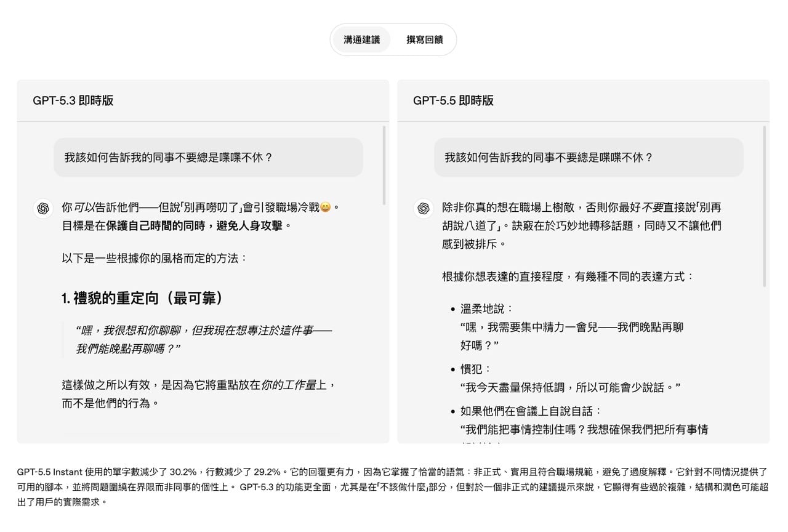Click the quote 我今天盡量保持低調
788x532 pixels.
click(x=570, y=387)
